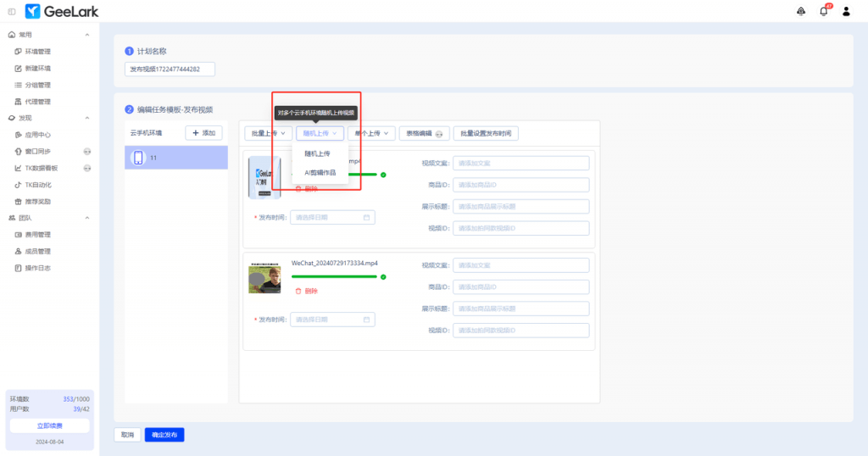Click the TK自动化 sidebar icon

(18, 185)
